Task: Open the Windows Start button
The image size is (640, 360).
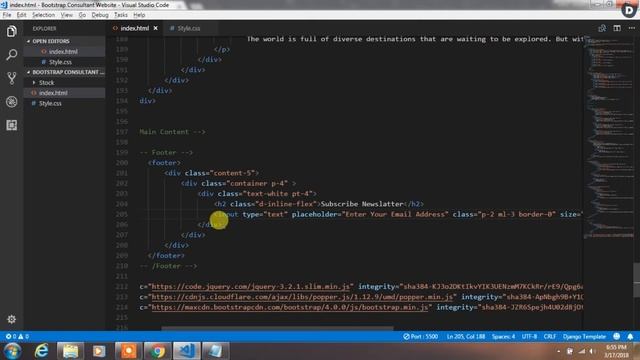Action: [x=13, y=351]
